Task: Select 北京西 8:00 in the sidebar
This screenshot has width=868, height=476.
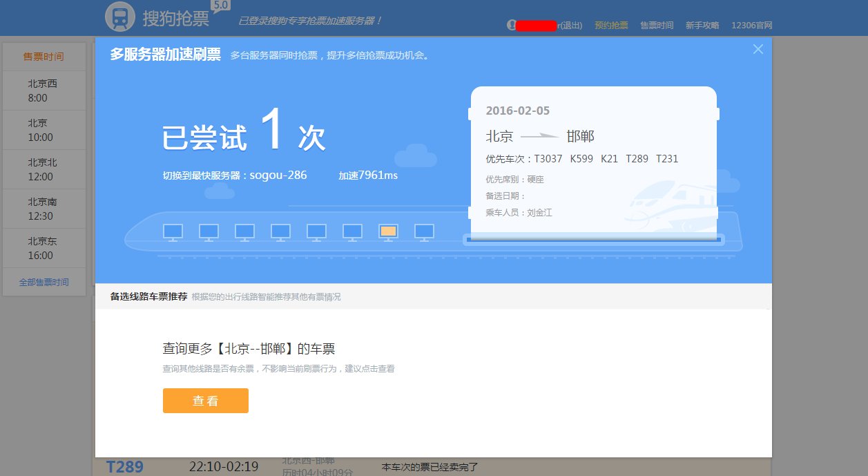Action: (x=44, y=90)
